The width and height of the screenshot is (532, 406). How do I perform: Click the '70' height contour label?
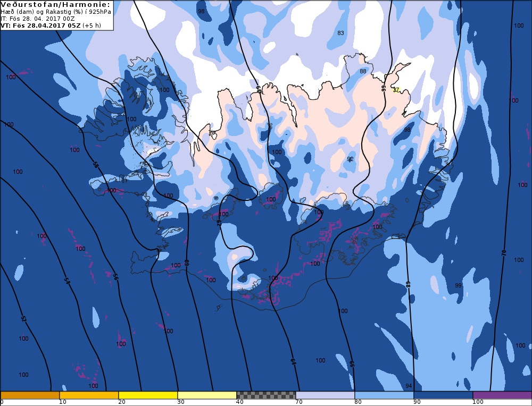[x=504, y=252]
